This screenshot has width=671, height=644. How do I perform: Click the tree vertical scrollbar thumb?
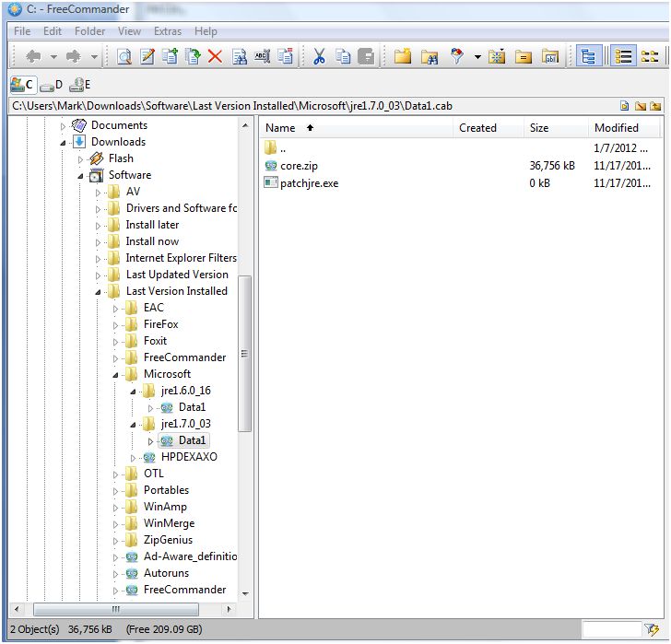(244, 354)
